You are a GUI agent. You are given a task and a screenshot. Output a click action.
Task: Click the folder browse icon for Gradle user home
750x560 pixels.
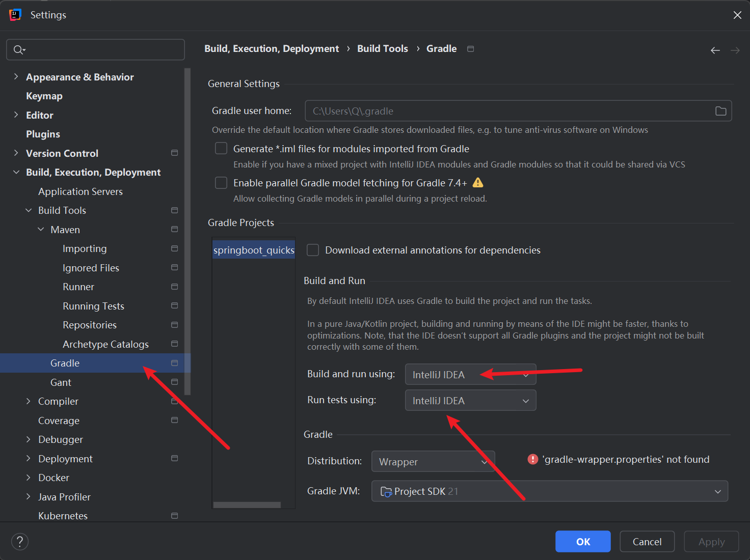pos(720,111)
